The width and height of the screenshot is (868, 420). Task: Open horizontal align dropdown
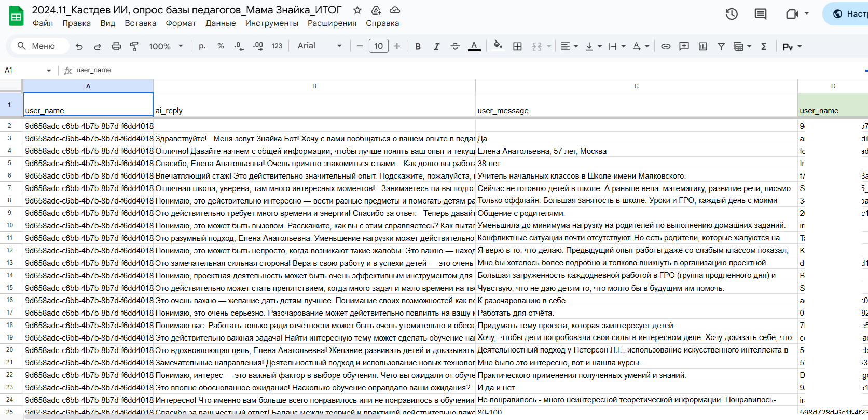point(569,46)
